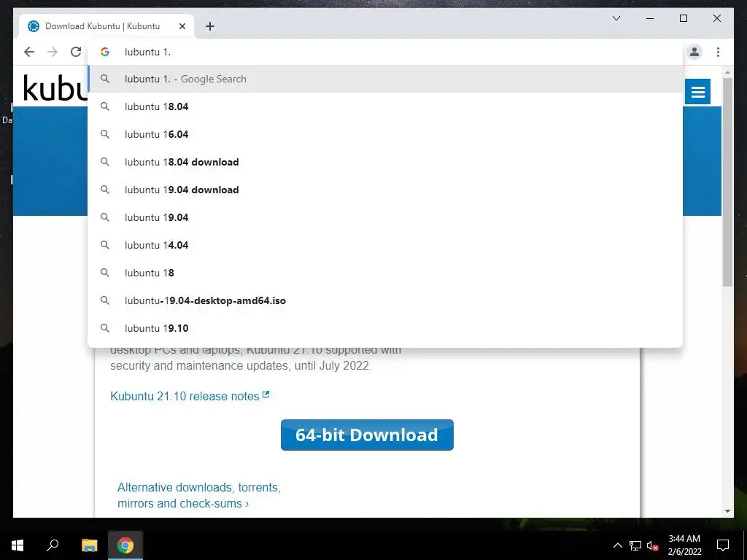Viewport: 747px width, 560px height.
Task: Click the Kubuntu favicon on the tab
Action: (x=34, y=26)
